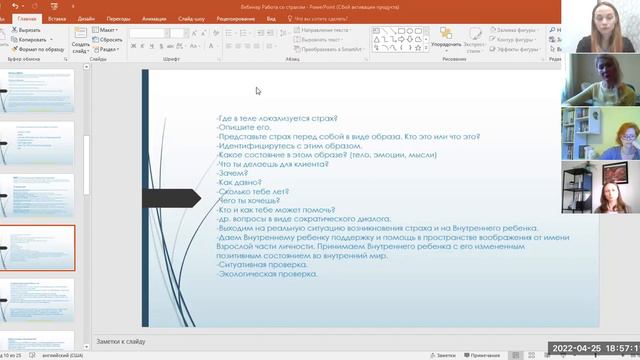Open the Копировать dropdown arrow
Image resolution: width=640 pixels, height=360 pixels.
coord(51,40)
